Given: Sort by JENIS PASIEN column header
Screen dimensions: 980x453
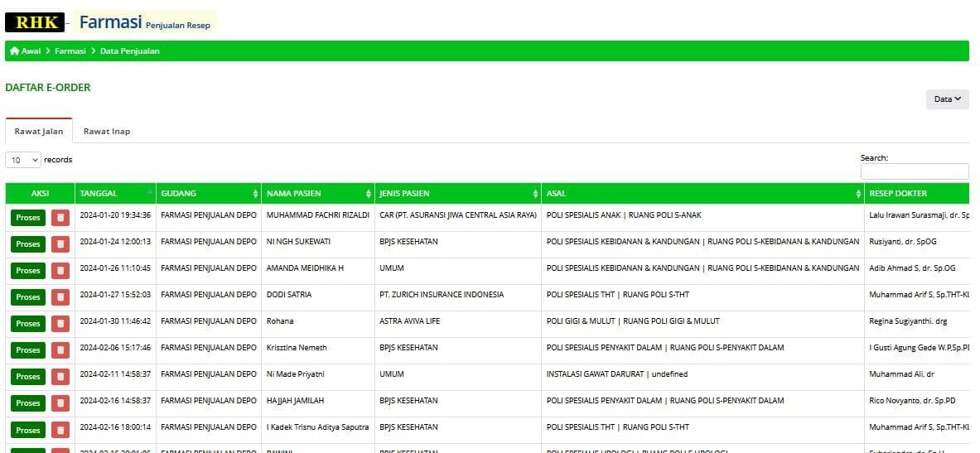Looking at the screenshot, I should tap(457, 194).
